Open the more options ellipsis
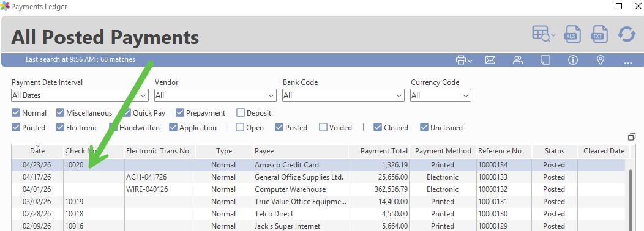The width and height of the screenshot is (644, 231). pos(627,62)
